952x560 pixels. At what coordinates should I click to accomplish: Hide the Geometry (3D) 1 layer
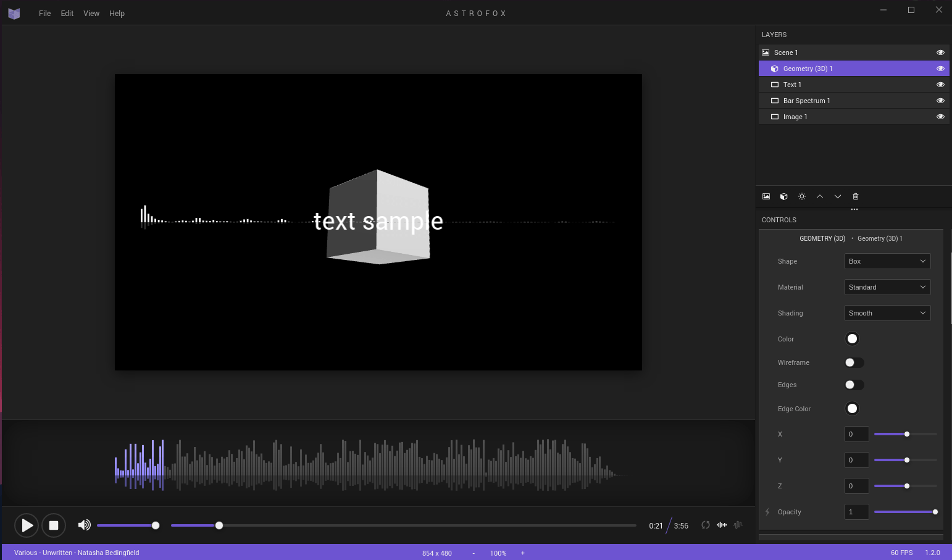point(940,69)
